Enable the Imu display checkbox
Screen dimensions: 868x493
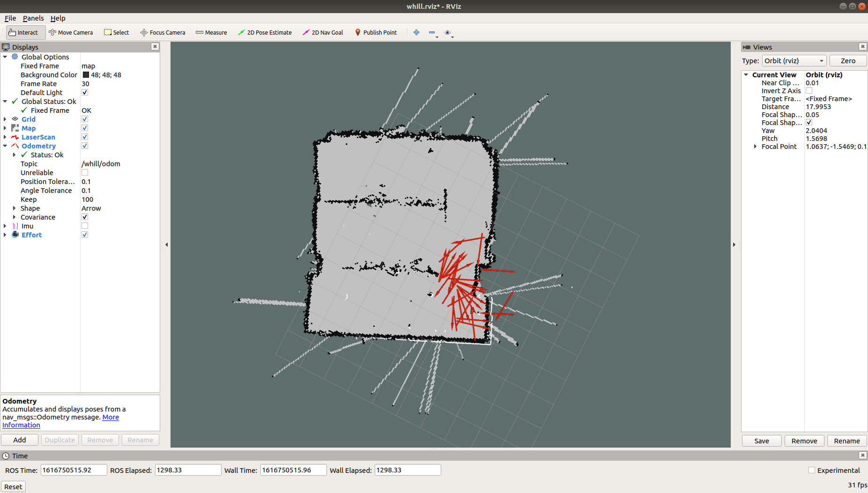click(85, 226)
